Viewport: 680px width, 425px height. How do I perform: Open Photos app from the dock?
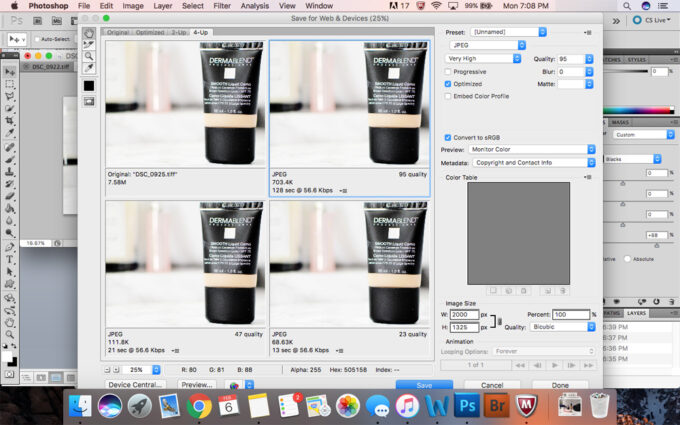click(348, 405)
